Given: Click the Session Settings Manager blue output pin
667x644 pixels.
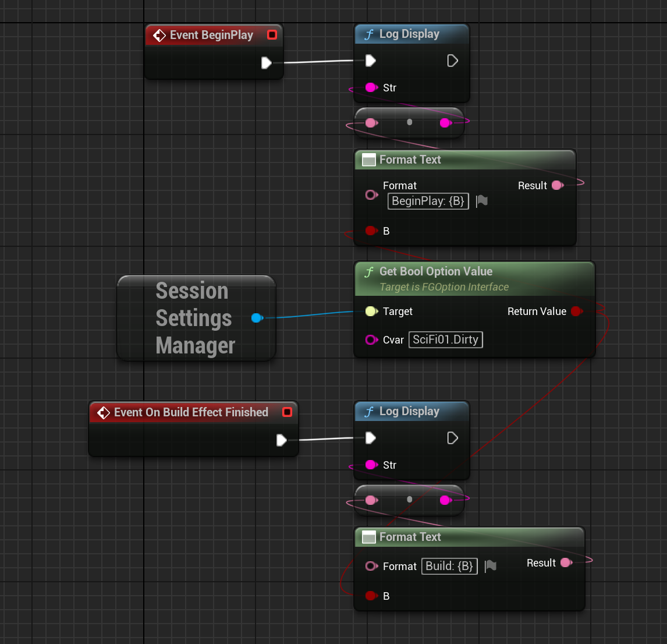Looking at the screenshot, I should 257,317.
